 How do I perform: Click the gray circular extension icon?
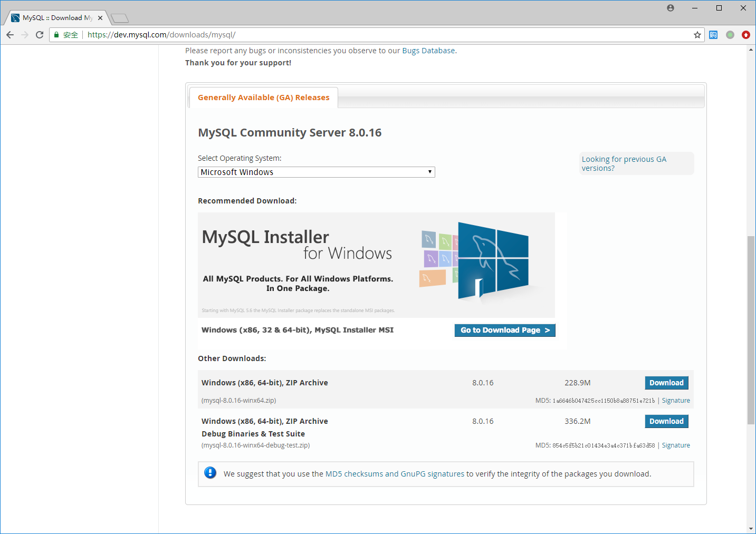730,35
